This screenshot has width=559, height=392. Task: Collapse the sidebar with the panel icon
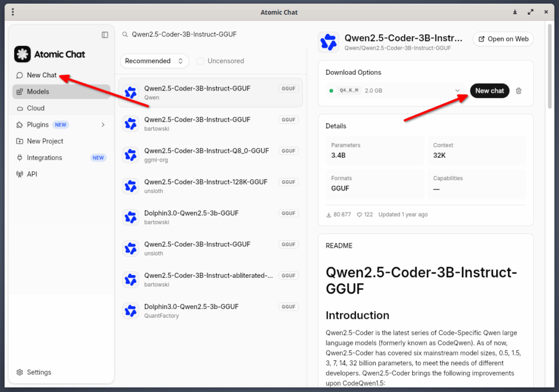click(x=105, y=34)
